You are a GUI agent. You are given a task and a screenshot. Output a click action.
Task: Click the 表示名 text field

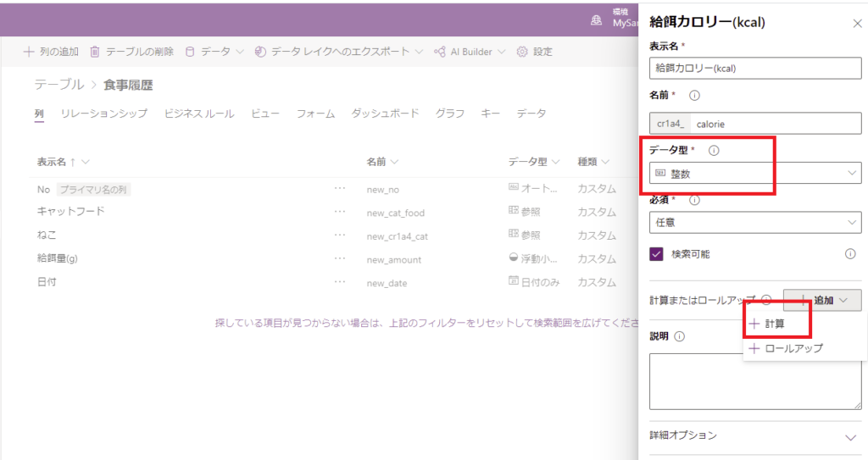point(755,68)
